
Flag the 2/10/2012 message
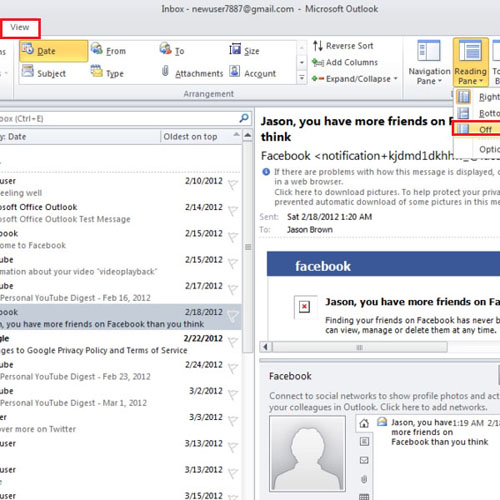point(233,184)
